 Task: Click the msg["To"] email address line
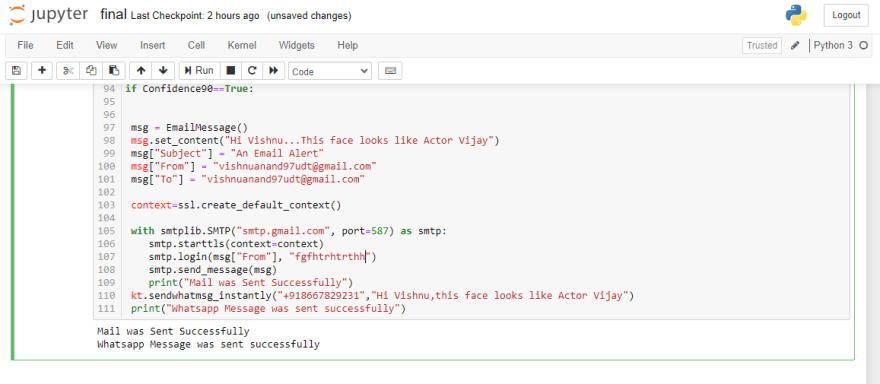click(x=248, y=179)
